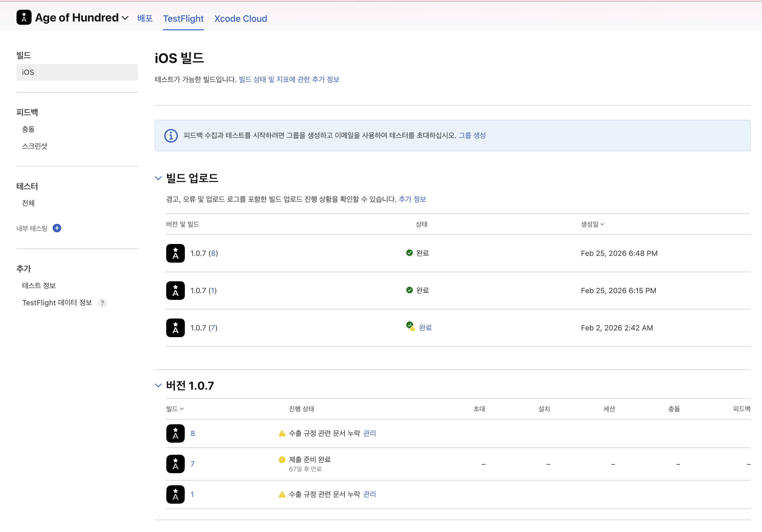Open 스크린샷 in the sidebar
This screenshot has height=532, width=762.
(x=34, y=146)
